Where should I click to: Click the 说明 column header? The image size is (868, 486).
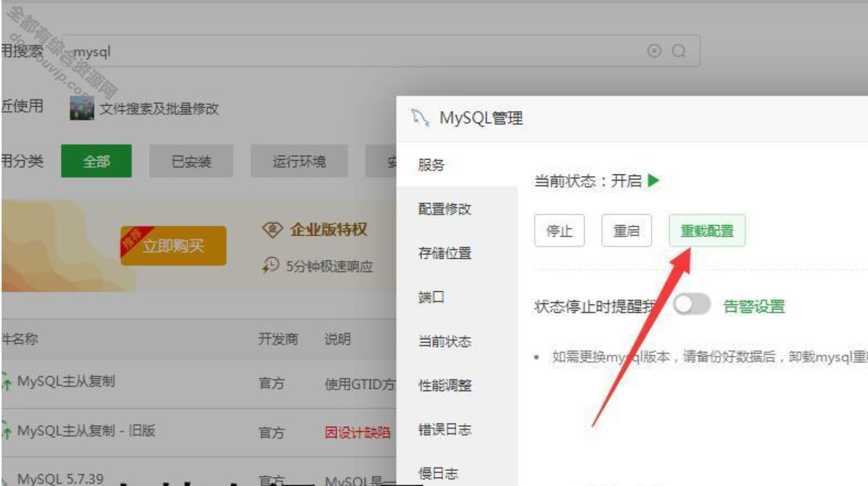point(337,339)
